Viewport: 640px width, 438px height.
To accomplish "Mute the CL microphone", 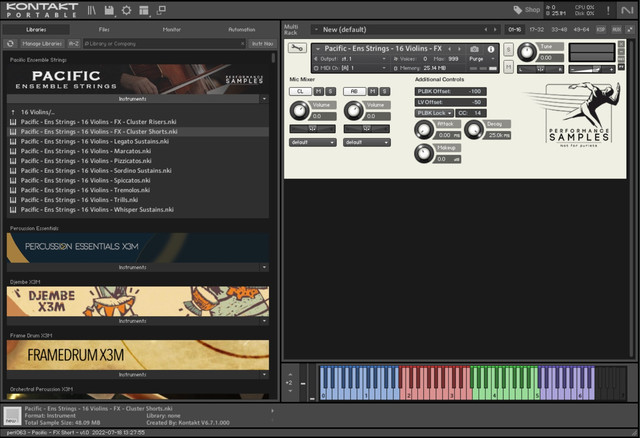I will (x=318, y=91).
